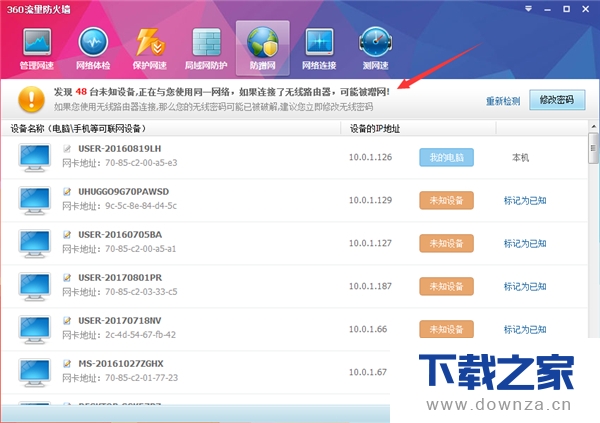Open the 管理网速 tool
Viewport: 600px width, 423px height.
click(x=36, y=49)
